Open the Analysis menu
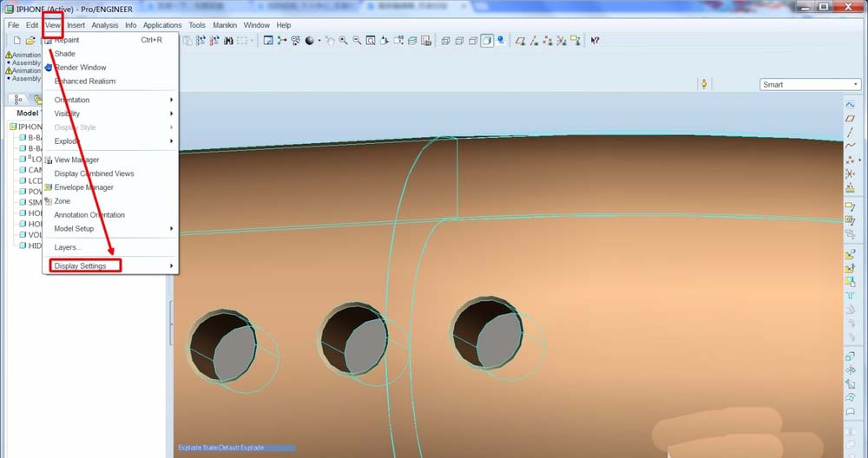Screen dimensions: 868x458 tap(105, 25)
